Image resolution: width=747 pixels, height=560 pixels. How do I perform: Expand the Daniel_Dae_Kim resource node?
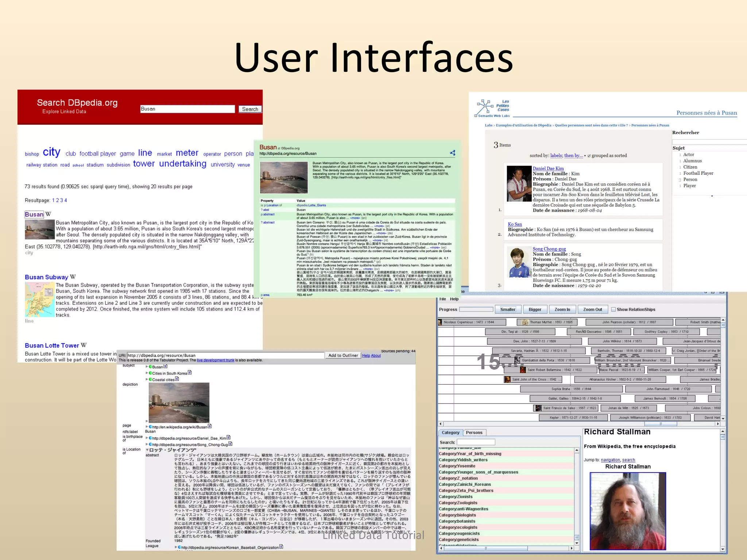coord(147,438)
